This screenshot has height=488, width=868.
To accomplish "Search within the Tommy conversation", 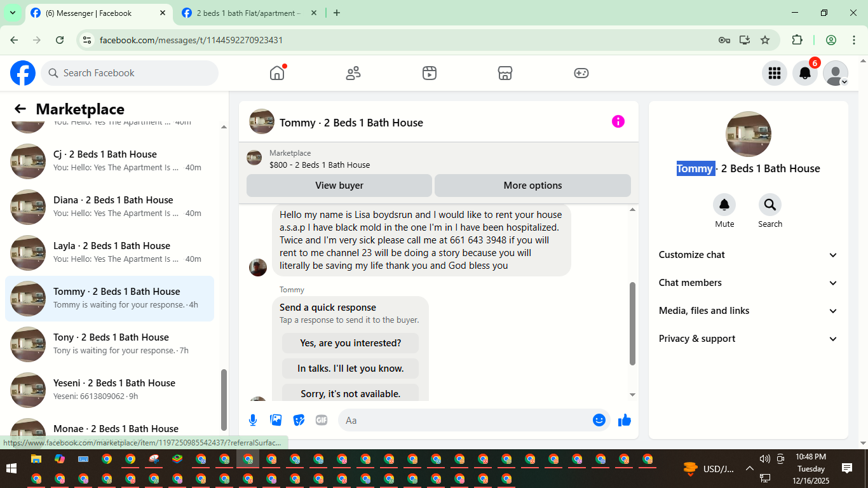I will point(770,205).
